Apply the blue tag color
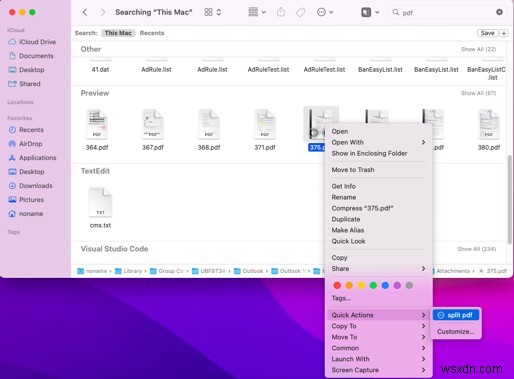 coord(385,285)
